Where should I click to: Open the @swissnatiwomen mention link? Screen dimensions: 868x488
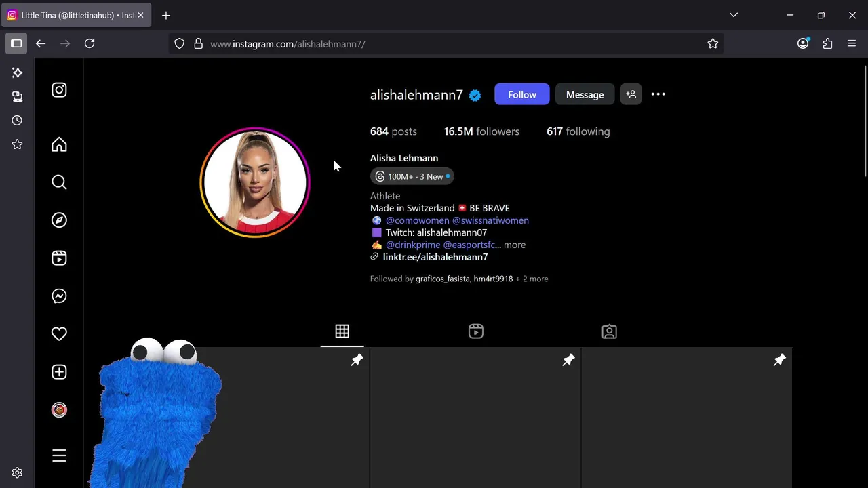tap(490, 220)
